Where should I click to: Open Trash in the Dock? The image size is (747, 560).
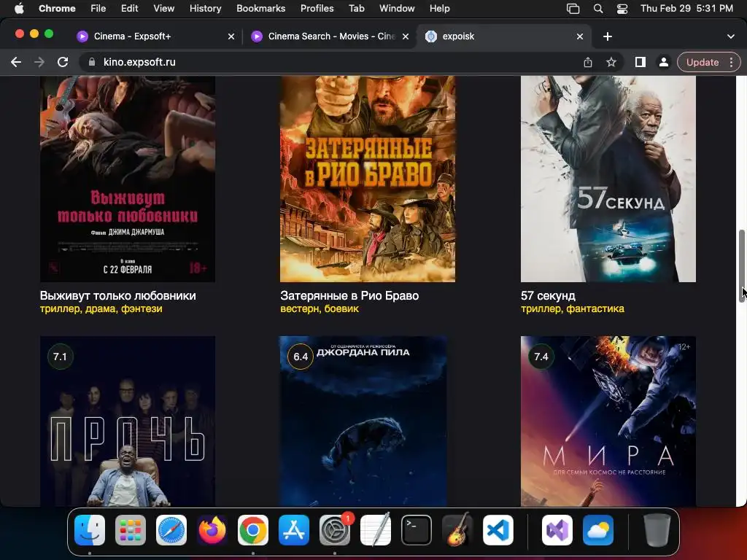click(657, 530)
